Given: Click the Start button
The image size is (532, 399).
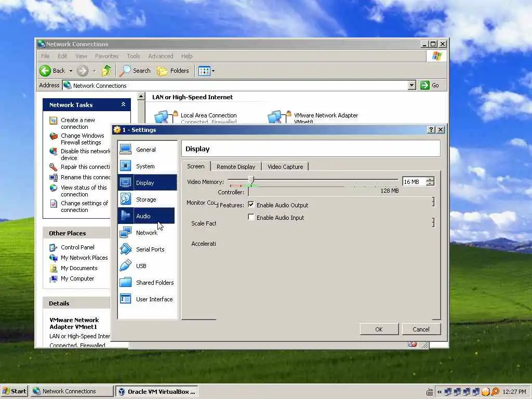Looking at the screenshot, I should coord(15,391).
